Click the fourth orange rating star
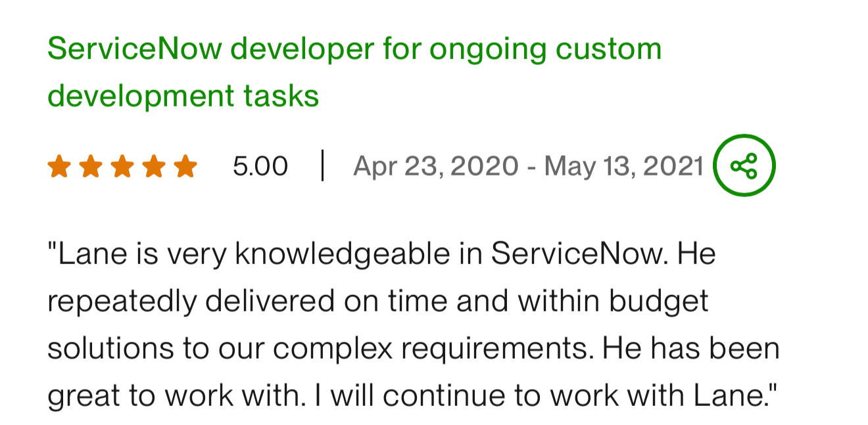Viewport: 868px width, 425px height. [154, 166]
